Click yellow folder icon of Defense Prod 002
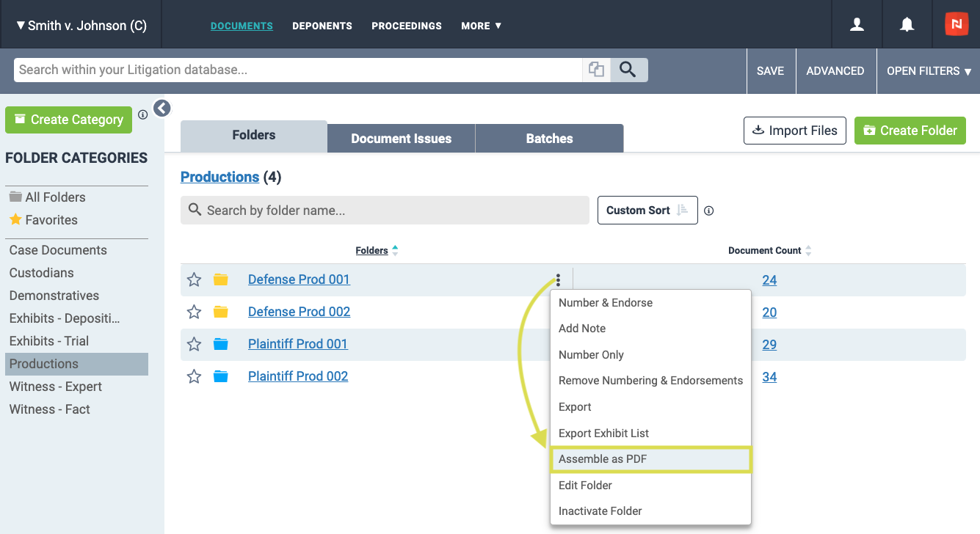Image resolution: width=980 pixels, height=534 pixels. 220,312
